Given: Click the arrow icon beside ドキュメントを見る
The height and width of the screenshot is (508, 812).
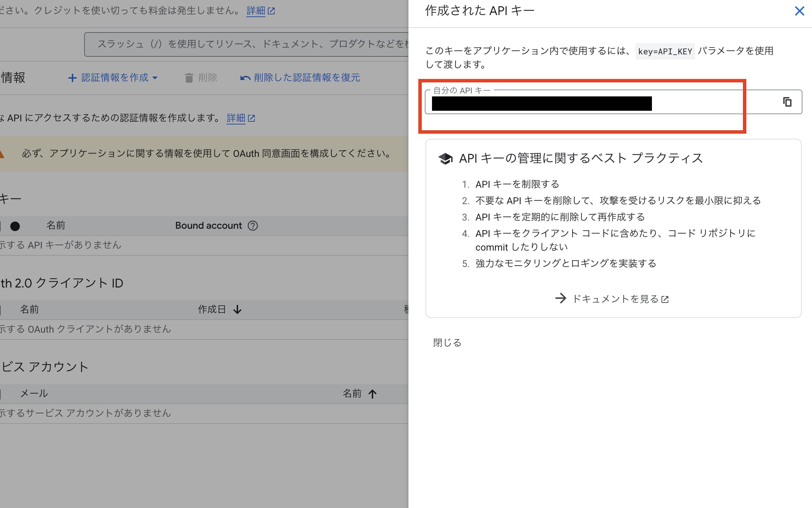Looking at the screenshot, I should click(561, 298).
